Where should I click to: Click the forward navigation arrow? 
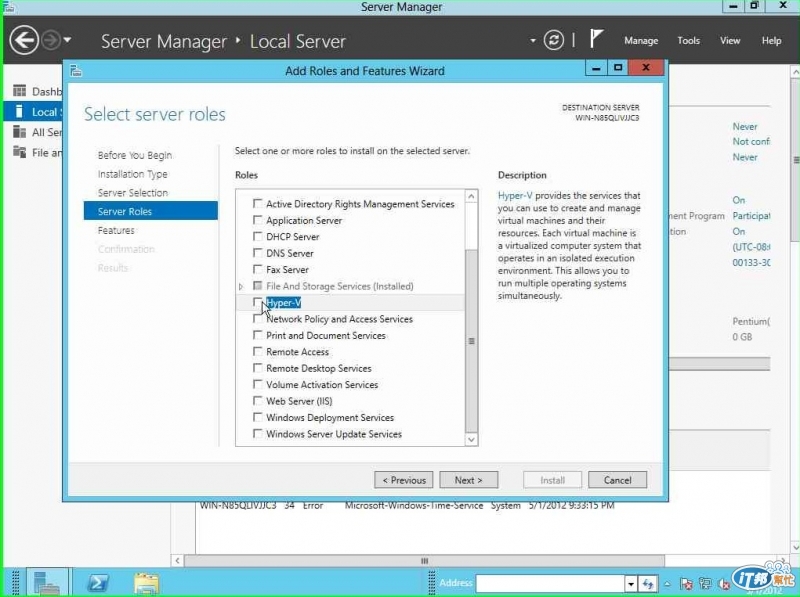(x=51, y=40)
